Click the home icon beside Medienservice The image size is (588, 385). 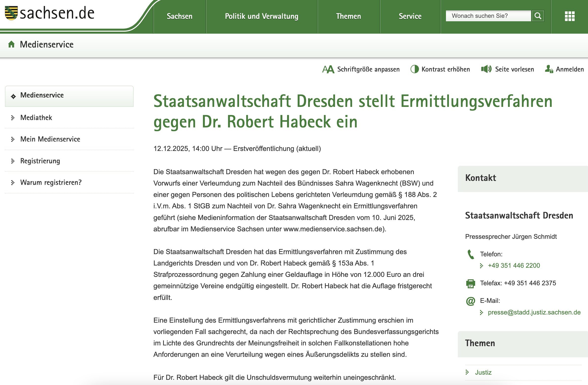click(11, 45)
